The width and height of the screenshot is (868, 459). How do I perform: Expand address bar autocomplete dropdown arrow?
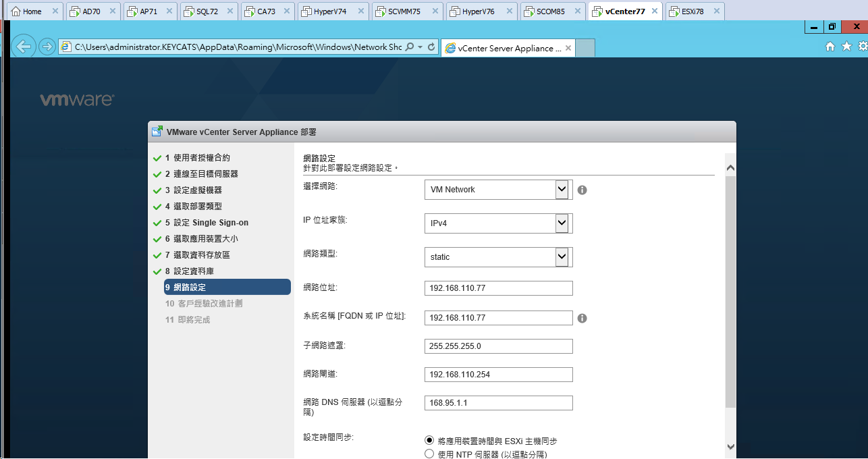(x=420, y=47)
